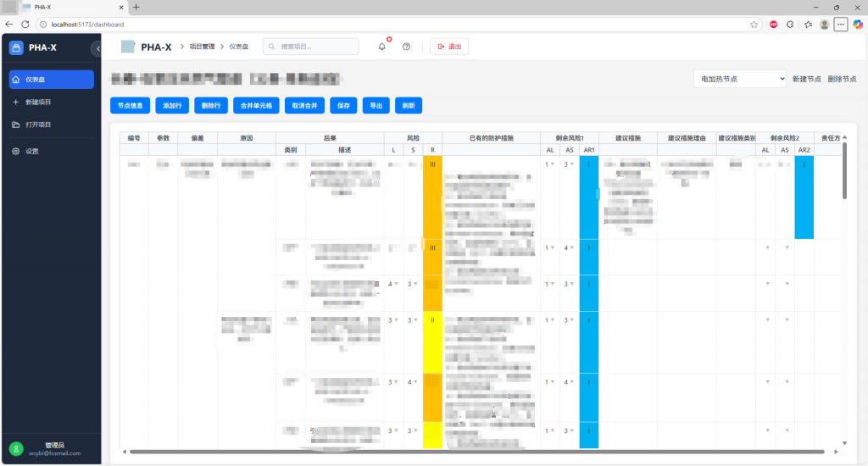868x466 pixels.
Task: Click the browser page refresh icon
Action: 25,25
